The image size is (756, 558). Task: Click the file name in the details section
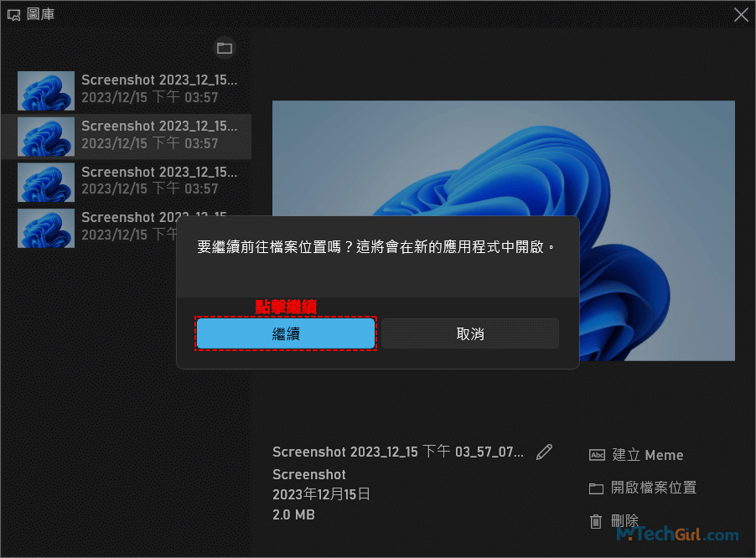coord(398,452)
